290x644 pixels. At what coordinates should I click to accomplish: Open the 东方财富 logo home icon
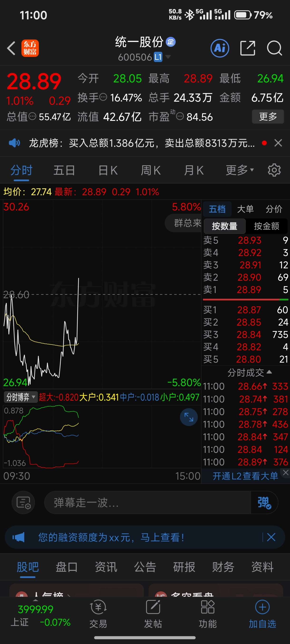[x=30, y=48]
